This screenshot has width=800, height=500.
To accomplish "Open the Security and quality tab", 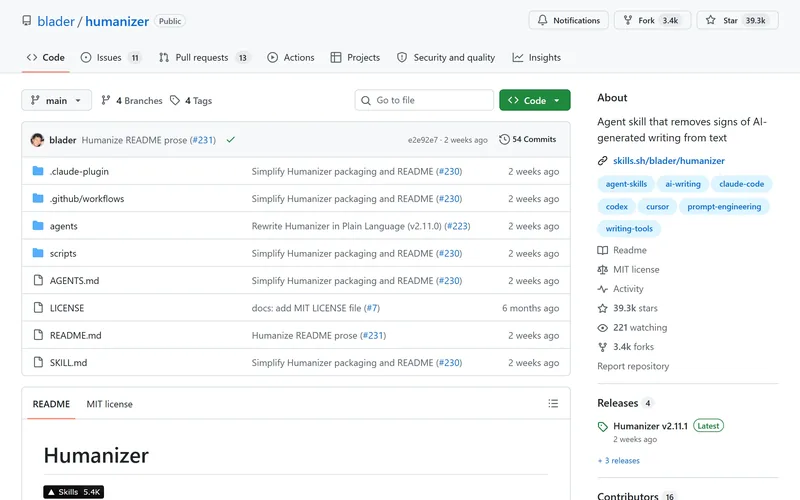I will pos(446,58).
